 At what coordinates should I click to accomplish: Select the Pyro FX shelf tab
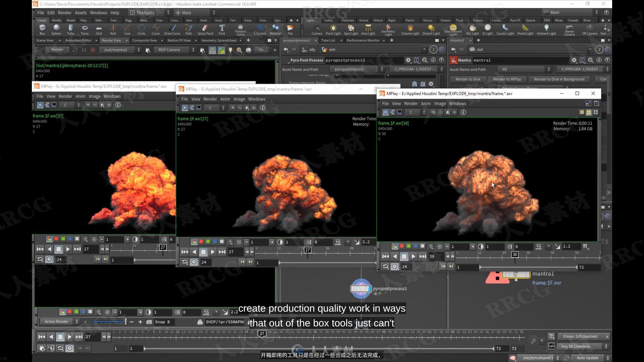514,21
